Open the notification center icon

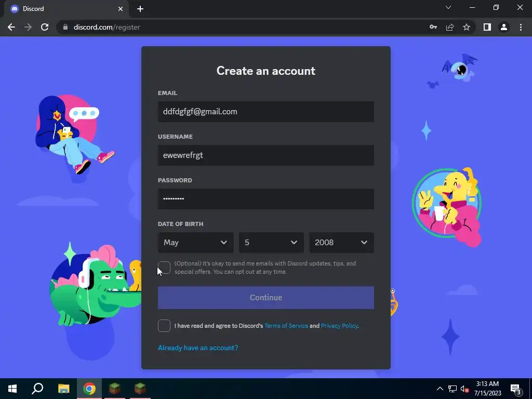(515, 389)
